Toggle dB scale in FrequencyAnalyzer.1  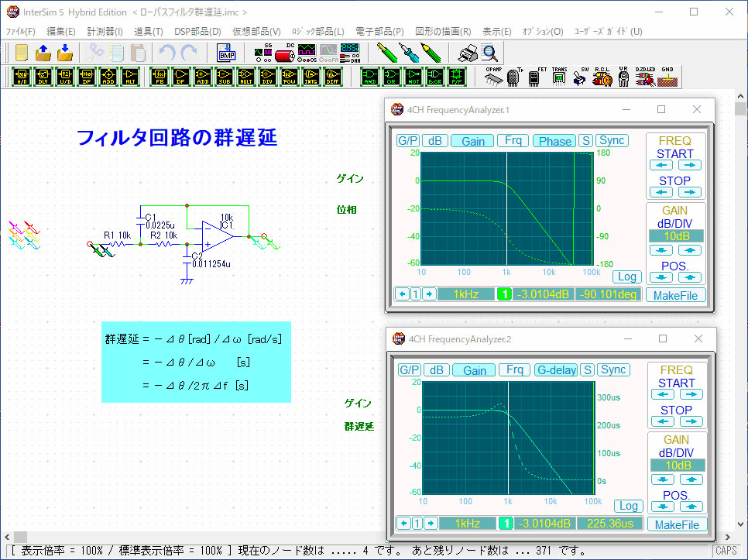pyautogui.click(x=435, y=141)
